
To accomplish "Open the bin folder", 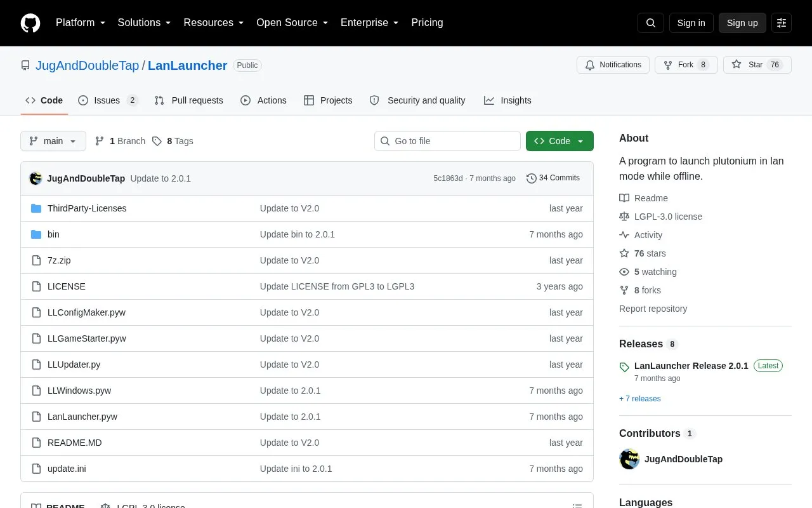I will pyautogui.click(x=53, y=234).
